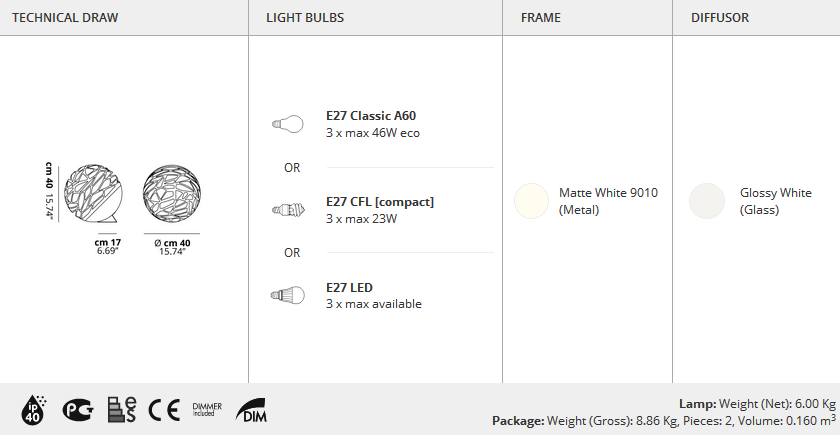Click the E27 LED bulb icon
Screen dimensions: 840x435
tap(288, 295)
